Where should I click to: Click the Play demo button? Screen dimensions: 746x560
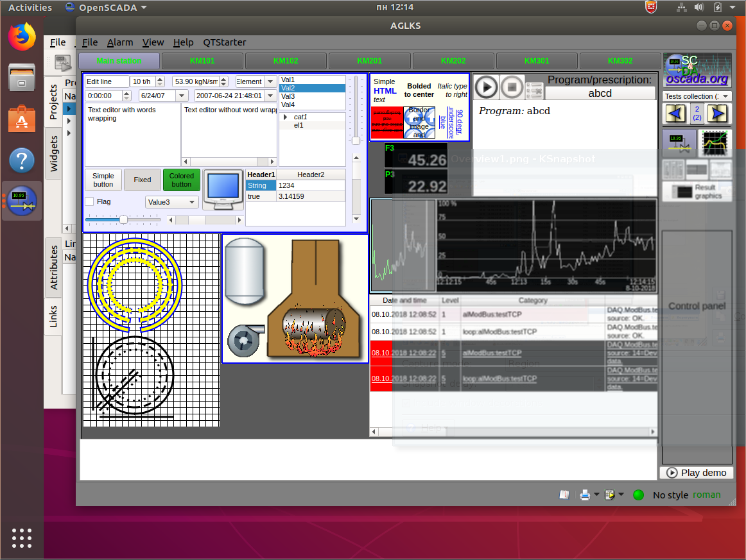click(x=697, y=473)
